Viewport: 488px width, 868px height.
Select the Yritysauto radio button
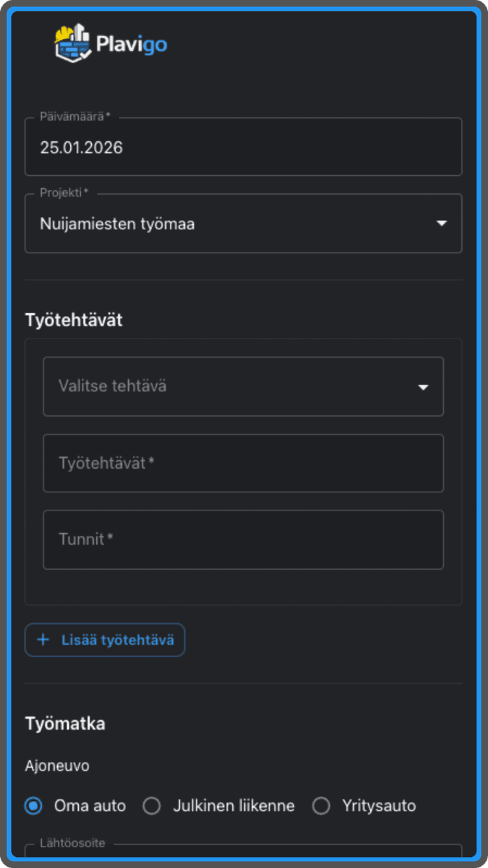(x=321, y=806)
